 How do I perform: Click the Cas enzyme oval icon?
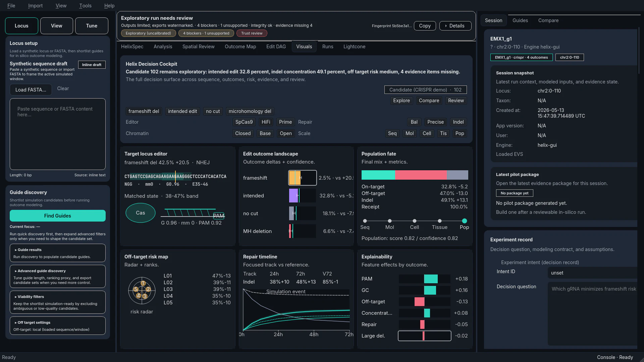click(x=140, y=213)
